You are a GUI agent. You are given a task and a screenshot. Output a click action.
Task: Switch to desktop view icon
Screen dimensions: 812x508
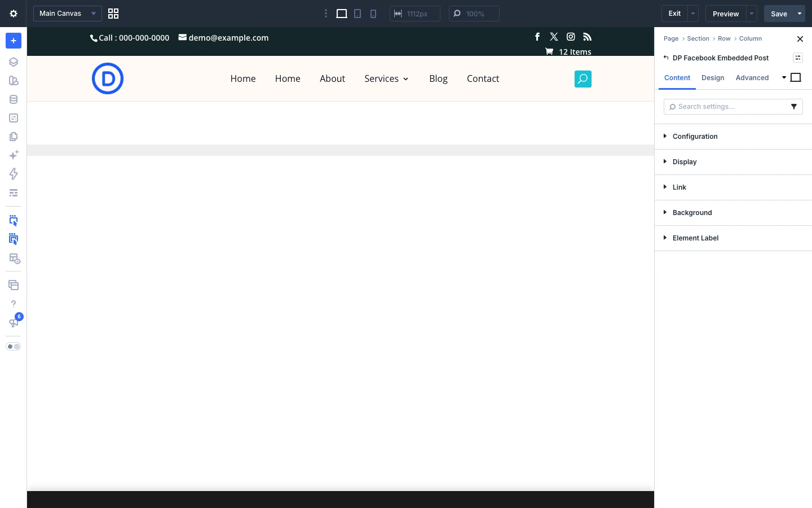point(342,14)
